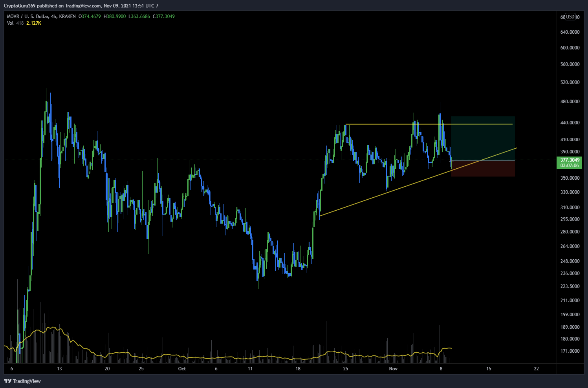Click the bar countdown timer 03:07:06
The width and height of the screenshot is (588, 388).
tap(570, 166)
